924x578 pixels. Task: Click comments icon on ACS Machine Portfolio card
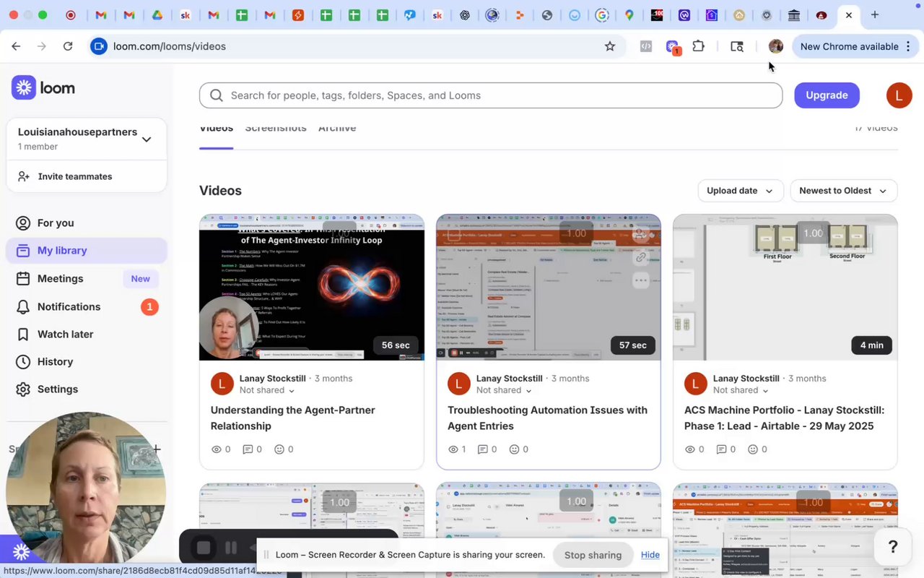[x=721, y=449]
